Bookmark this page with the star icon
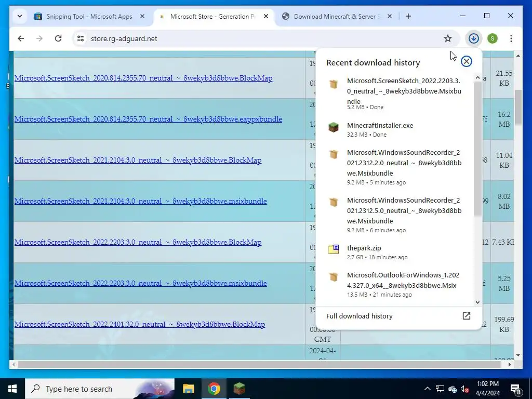The height and width of the screenshot is (399, 532). (x=448, y=38)
